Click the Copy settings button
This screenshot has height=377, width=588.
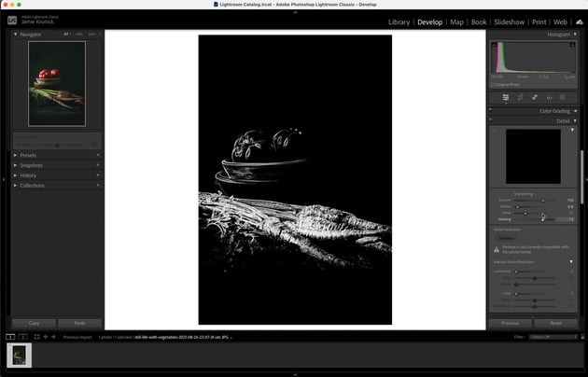coord(34,323)
